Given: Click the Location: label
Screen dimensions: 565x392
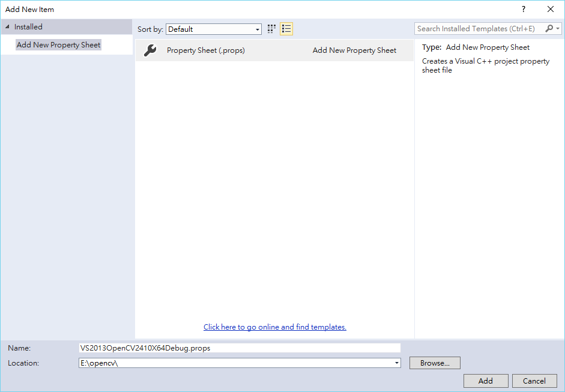Looking at the screenshot, I should tap(23, 363).
